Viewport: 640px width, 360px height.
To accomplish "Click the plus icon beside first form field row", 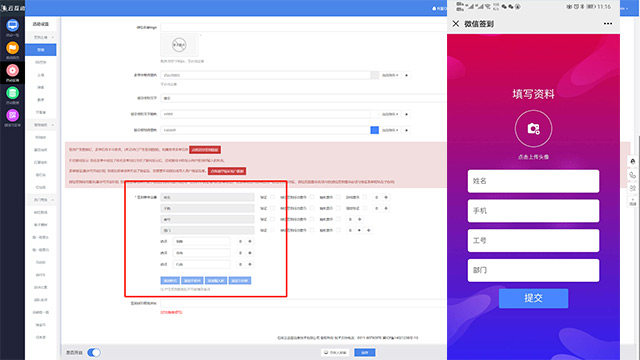I will (x=386, y=197).
